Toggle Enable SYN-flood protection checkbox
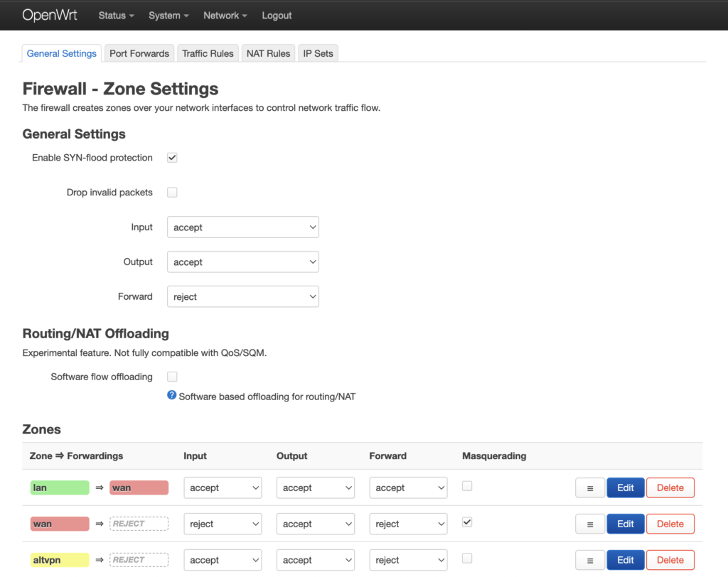 point(172,158)
